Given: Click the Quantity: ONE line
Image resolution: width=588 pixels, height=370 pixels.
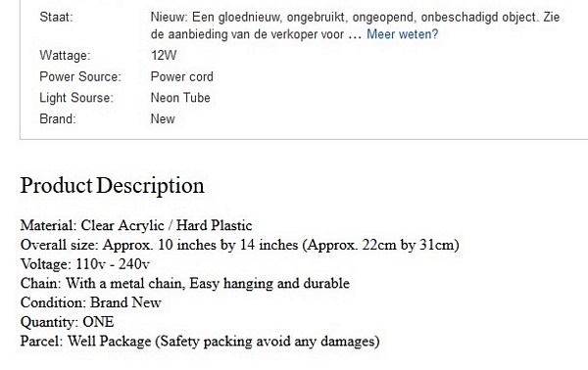Looking at the screenshot, I should coord(67,322).
